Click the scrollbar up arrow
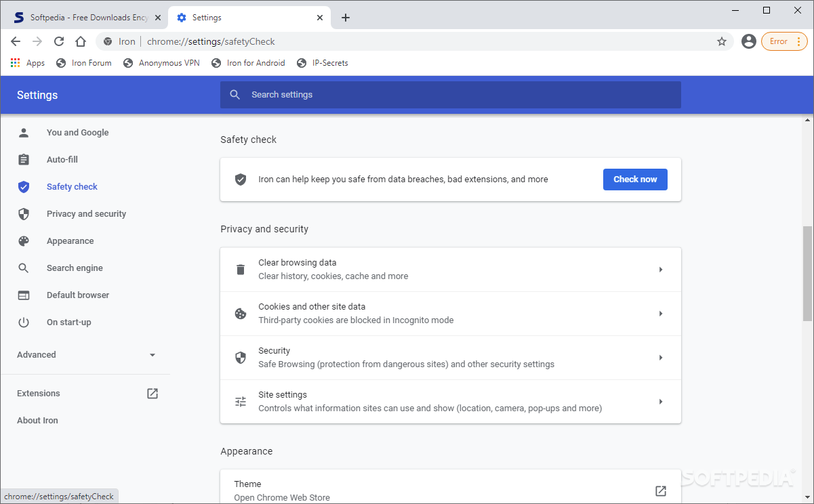The height and width of the screenshot is (504, 814). point(807,121)
